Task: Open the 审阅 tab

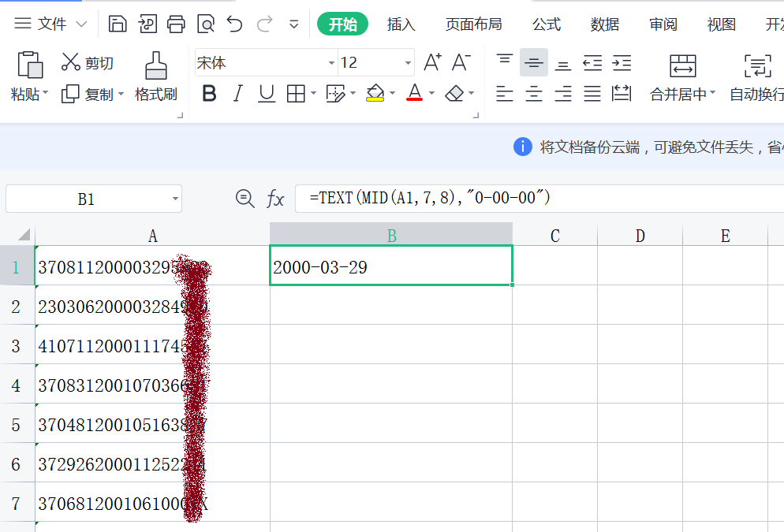Action: tap(663, 24)
